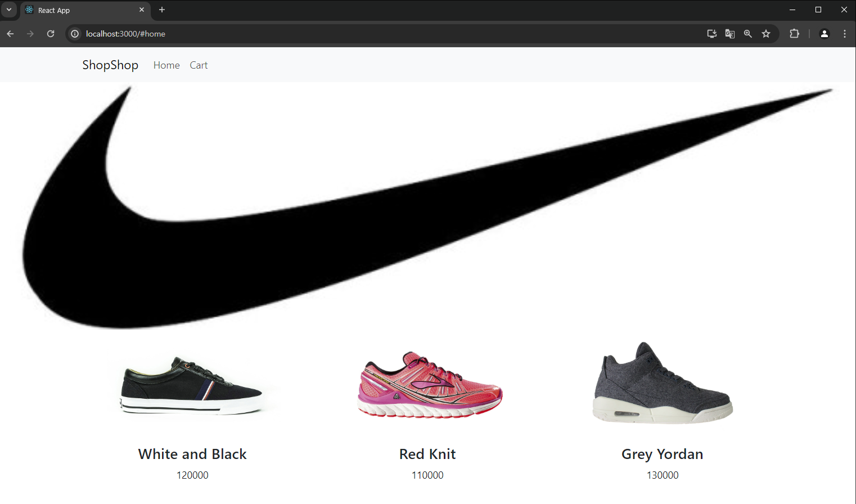Close the Chrome window
Image resolution: width=856 pixels, height=504 pixels.
(844, 10)
